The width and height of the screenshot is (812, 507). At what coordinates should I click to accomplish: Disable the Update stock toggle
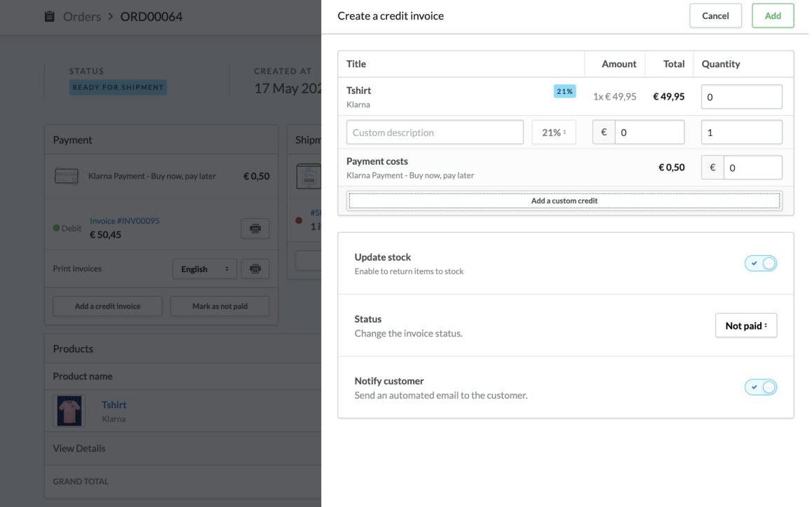pyautogui.click(x=760, y=263)
